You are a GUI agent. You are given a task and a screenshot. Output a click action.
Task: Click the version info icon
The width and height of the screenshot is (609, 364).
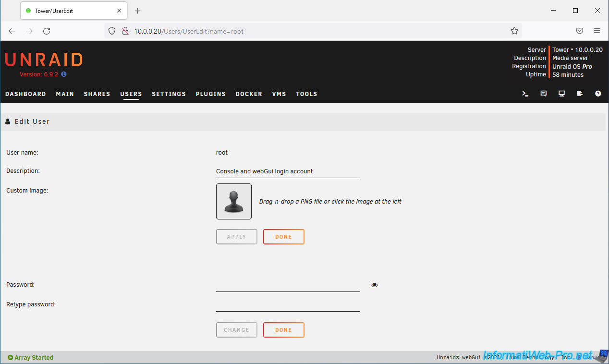coord(64,74)
